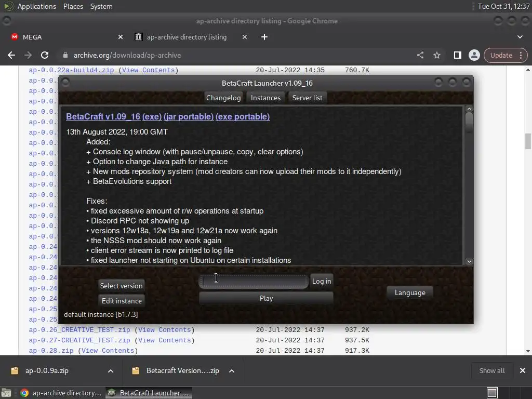This screenshot has width=532, height=399.
Task: Close the MEGA tab
Action: 121,37
